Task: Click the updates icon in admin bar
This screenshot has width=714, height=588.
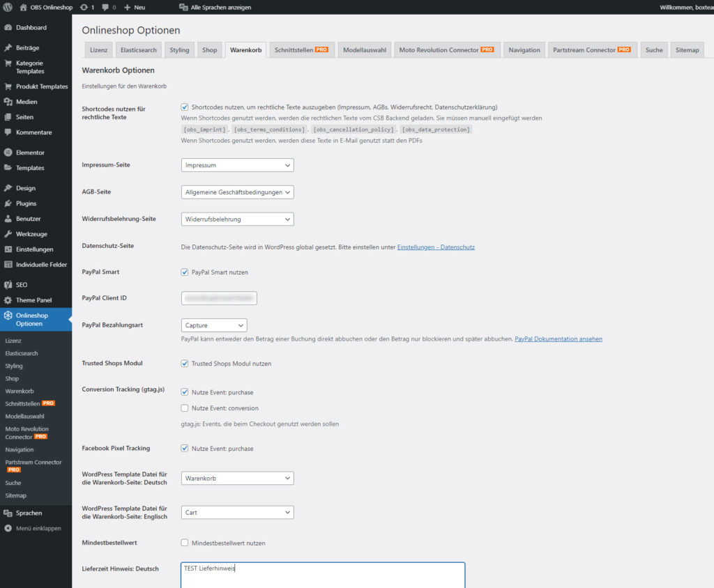Action: 84,7
